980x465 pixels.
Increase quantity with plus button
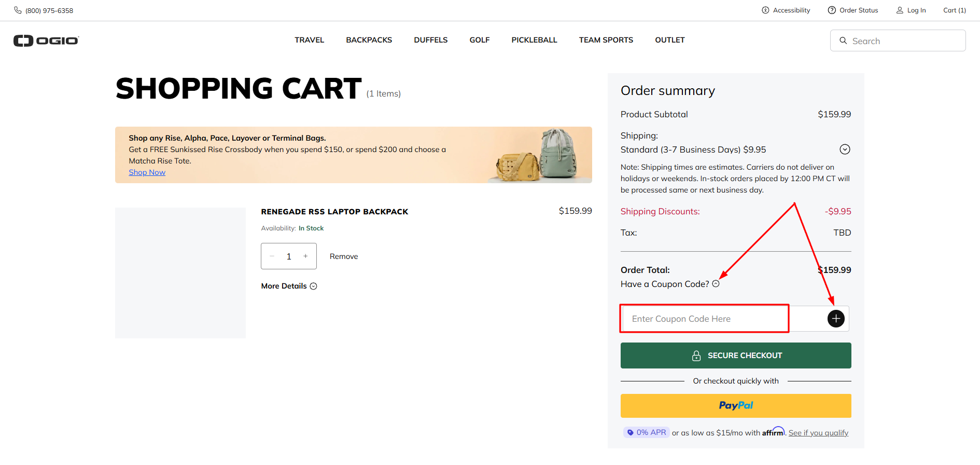click(x=305, y=256)
